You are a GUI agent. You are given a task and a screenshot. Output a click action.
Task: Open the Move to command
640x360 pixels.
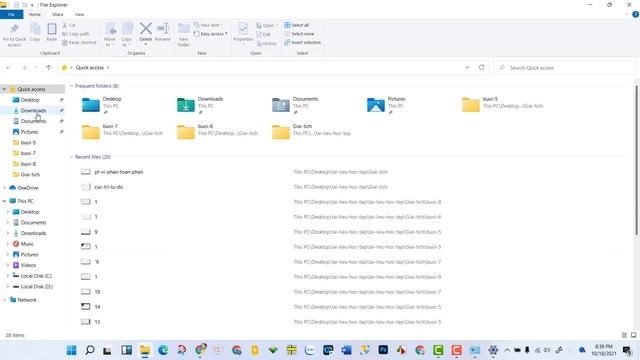point(110,34)
